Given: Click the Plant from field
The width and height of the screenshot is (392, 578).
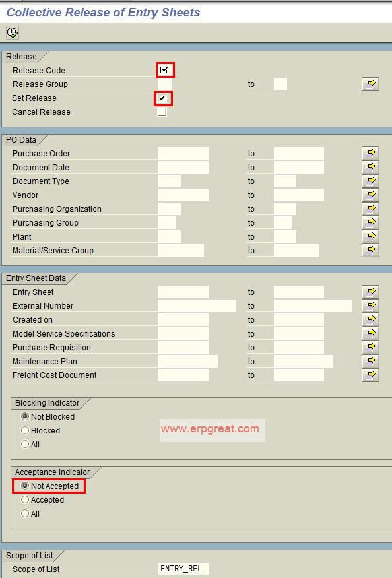Looking at the screenshot, I should click(x=170, y=237).
